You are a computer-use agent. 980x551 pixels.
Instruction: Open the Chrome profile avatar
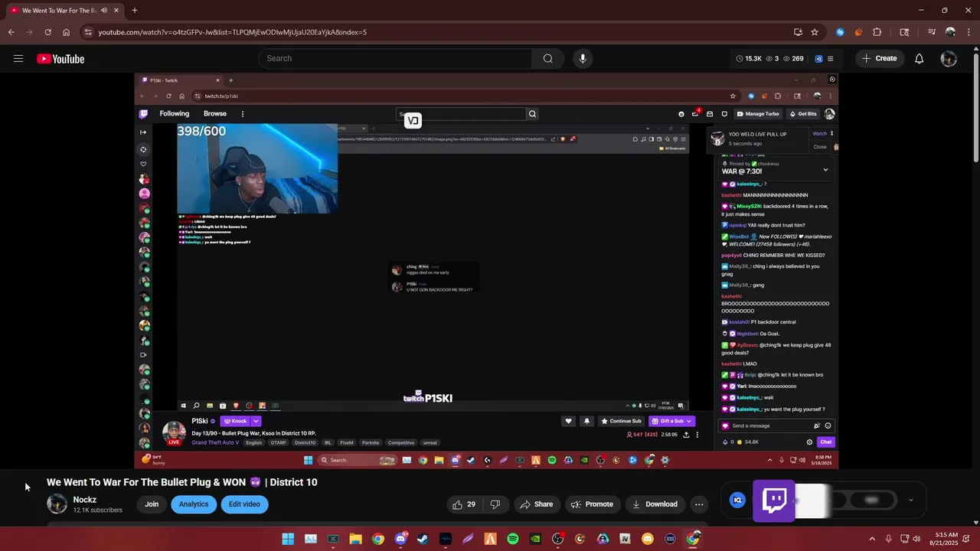click(x=950, y=32)
